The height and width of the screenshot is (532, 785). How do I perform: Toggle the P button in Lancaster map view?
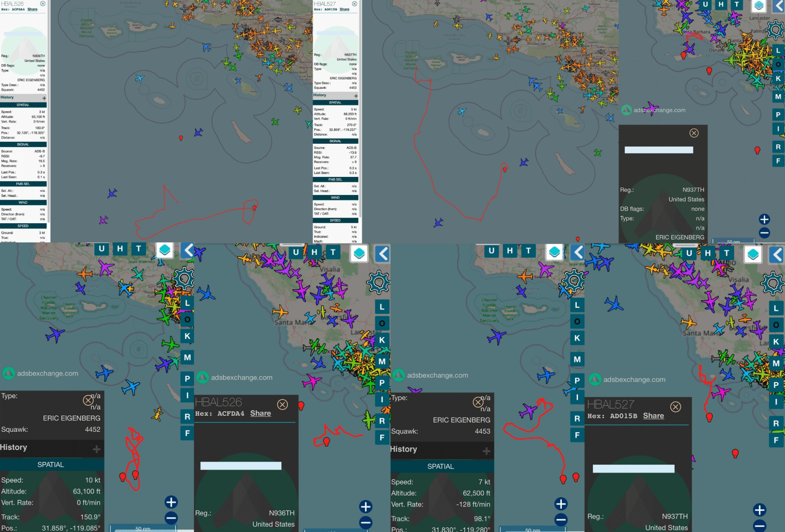point(778,115)
